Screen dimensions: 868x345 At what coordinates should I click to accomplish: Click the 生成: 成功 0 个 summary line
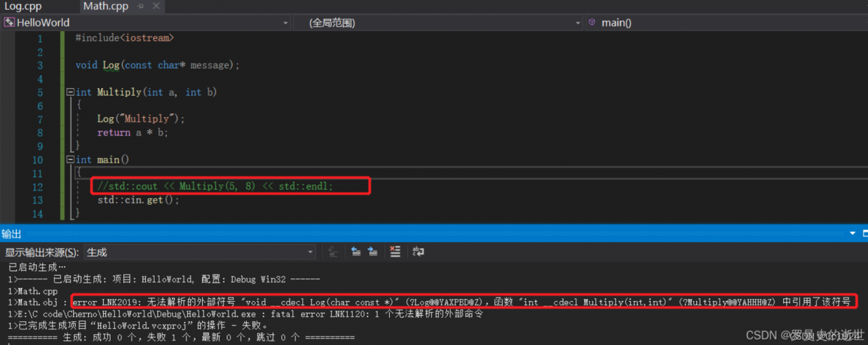tap(181, 337)
